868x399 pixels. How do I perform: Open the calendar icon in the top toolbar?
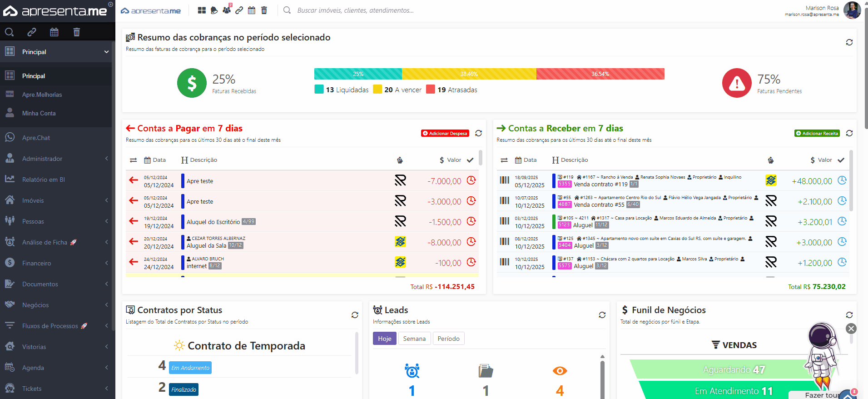pos(252,10)
